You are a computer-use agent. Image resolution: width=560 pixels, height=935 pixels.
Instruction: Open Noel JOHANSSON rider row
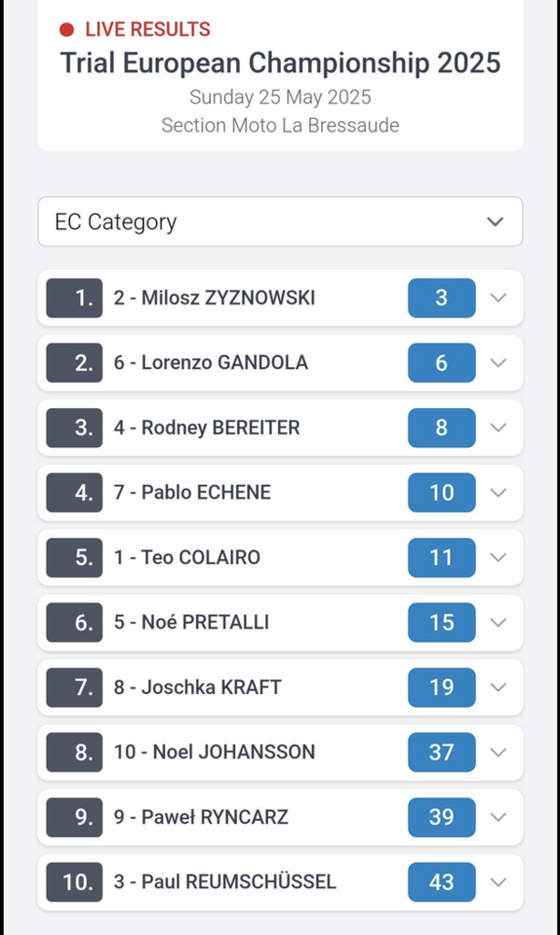280,752
